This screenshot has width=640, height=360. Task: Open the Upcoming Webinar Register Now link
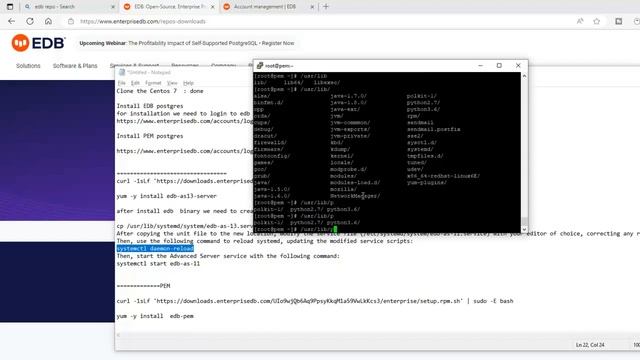tap(187, 43)
